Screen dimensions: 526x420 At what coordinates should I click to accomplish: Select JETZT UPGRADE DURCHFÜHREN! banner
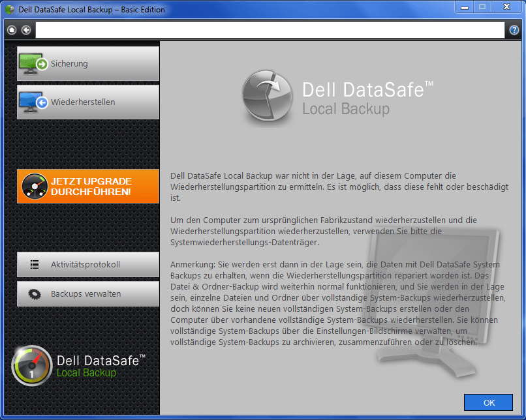88,187
